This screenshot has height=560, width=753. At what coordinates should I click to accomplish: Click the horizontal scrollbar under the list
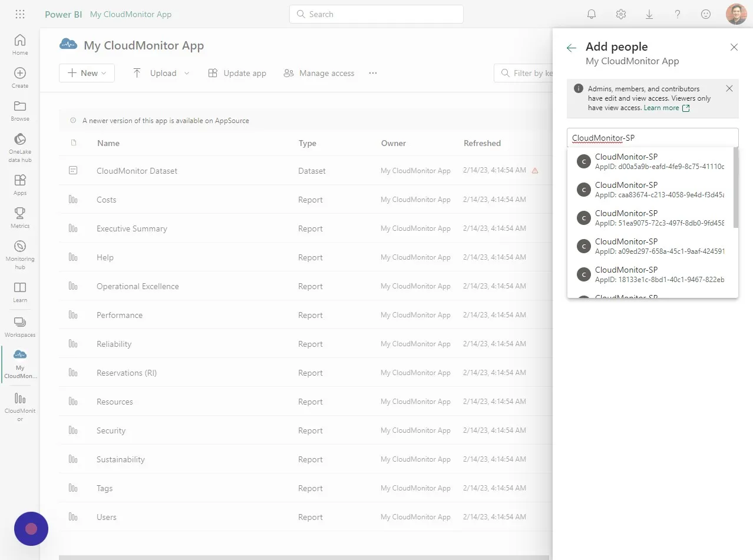[x=304, y=557]
